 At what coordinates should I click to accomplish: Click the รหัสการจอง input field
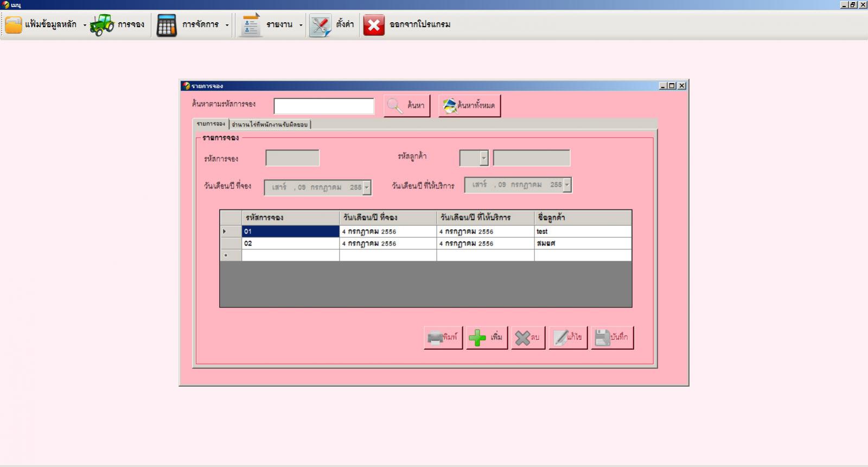[292, 158]
